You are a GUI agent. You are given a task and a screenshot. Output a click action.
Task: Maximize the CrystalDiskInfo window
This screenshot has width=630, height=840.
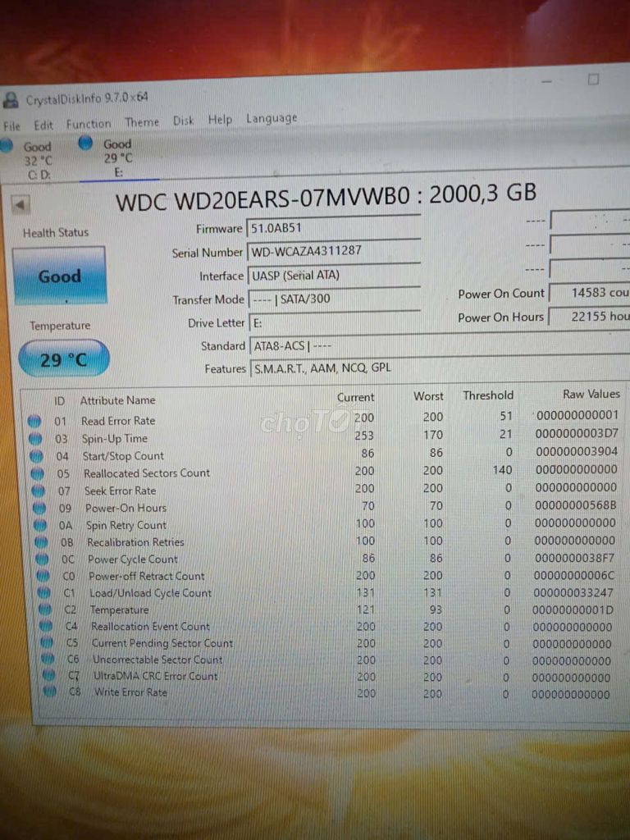coord(593,80)
